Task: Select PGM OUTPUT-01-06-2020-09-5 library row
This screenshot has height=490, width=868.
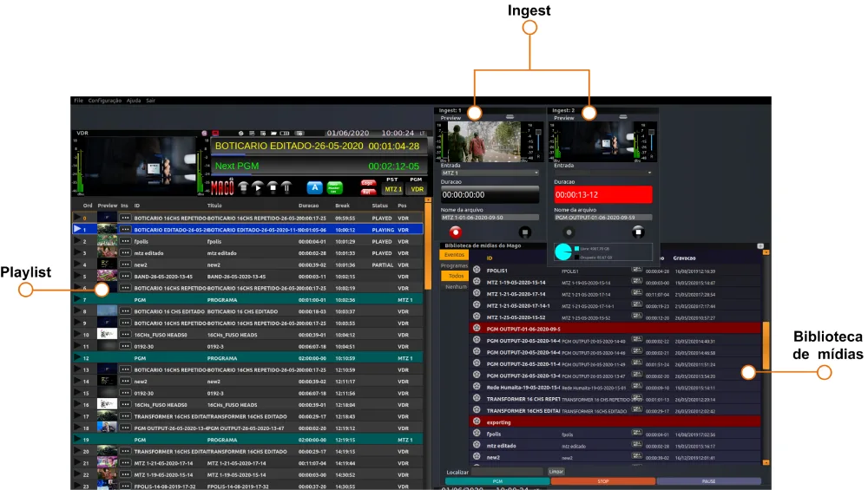Action: [615, 329]
